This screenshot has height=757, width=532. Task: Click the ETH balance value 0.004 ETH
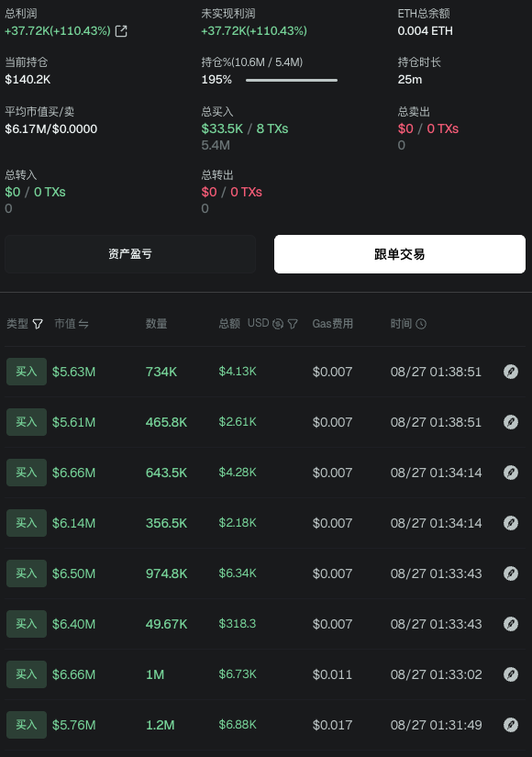426,31
